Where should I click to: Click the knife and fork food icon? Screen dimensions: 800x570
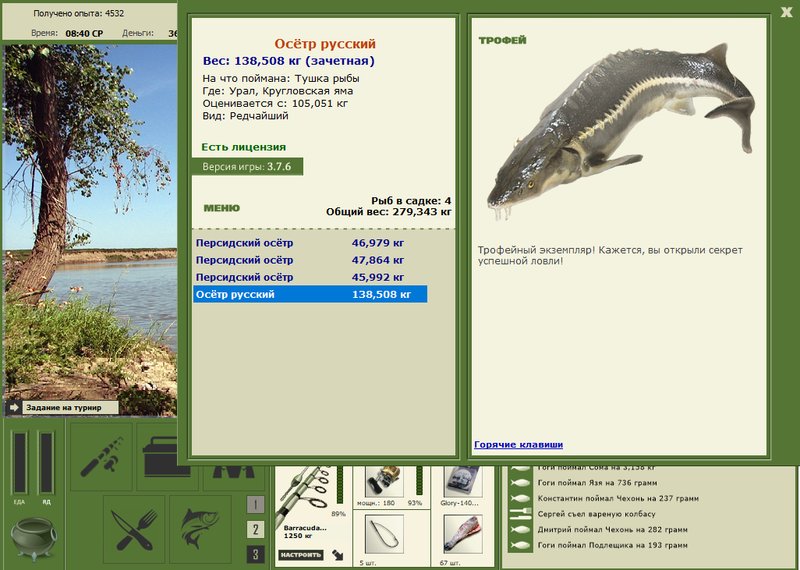134,529
